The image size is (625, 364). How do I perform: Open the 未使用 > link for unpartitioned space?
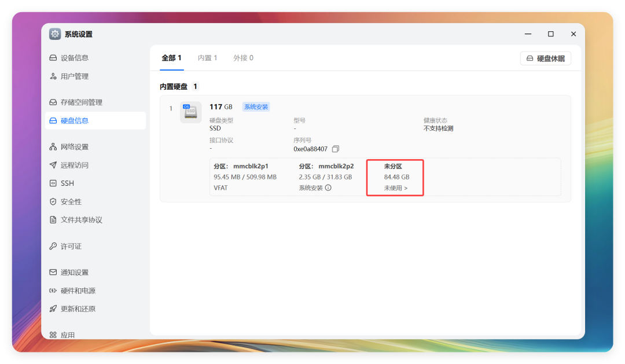(396, 187)
